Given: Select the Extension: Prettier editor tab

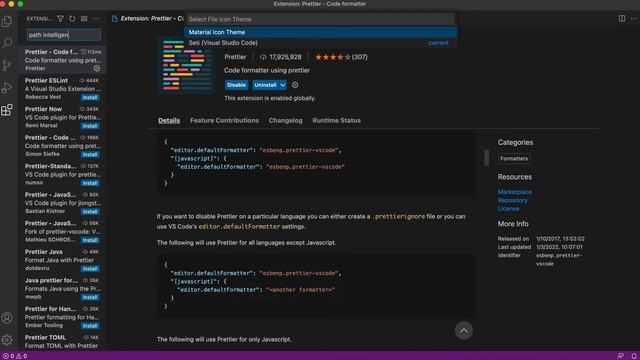Looking at the screenshot, I should [x=148, y=19].
